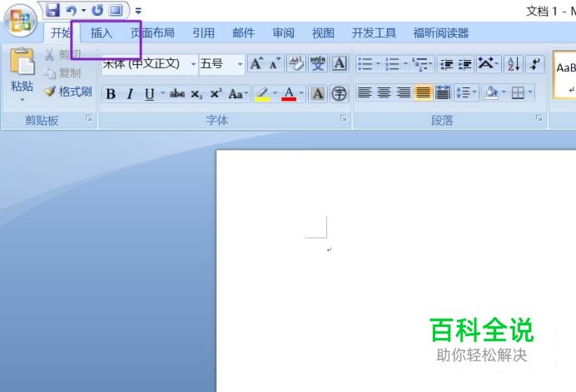The height and width of the screenshot is (392, 576).
Task: Click the 格式刷 format painter
Action: (x=68, y=92)
